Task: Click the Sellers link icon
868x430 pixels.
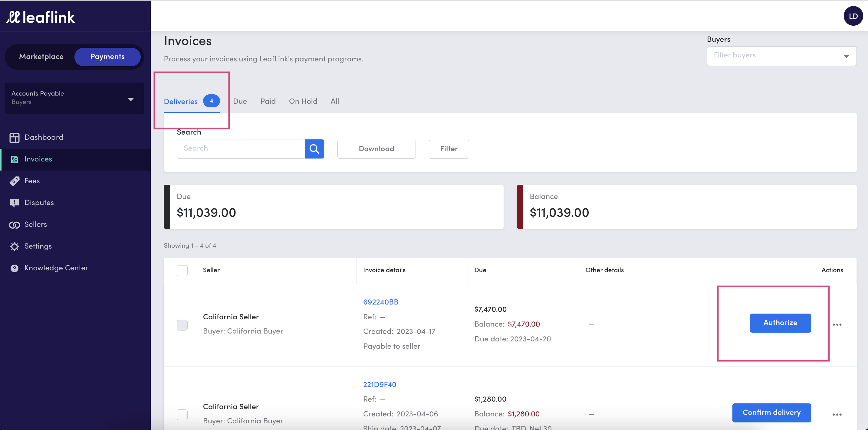Action: (14, 225)
